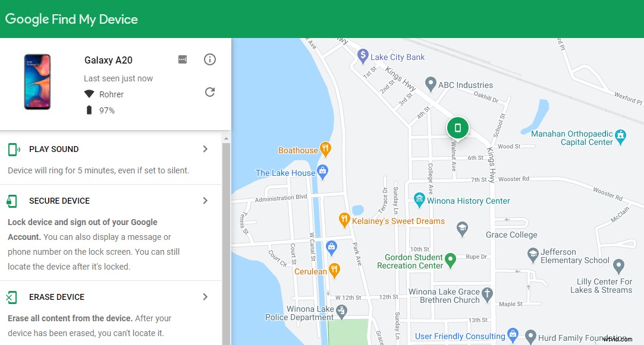Click the IMEI badge next to Galaxy A20

(x=183, y=59)
